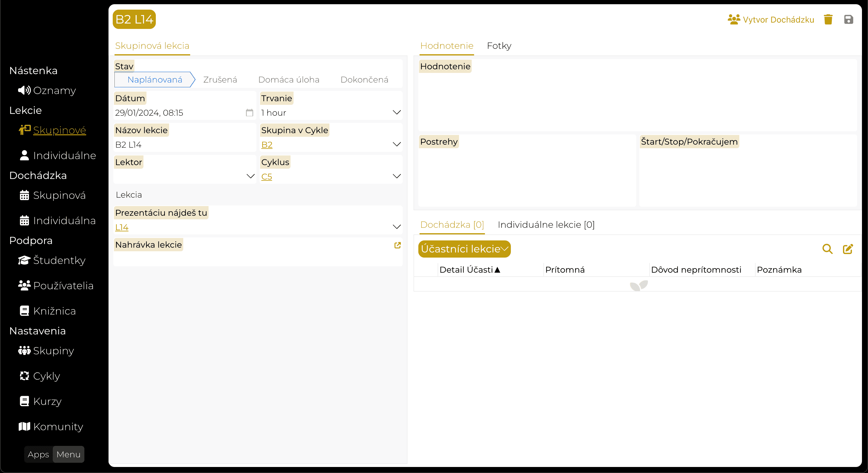Open the calendar picker in Dátum field
This screenshot has width=868, height=473.
point(249,112)
